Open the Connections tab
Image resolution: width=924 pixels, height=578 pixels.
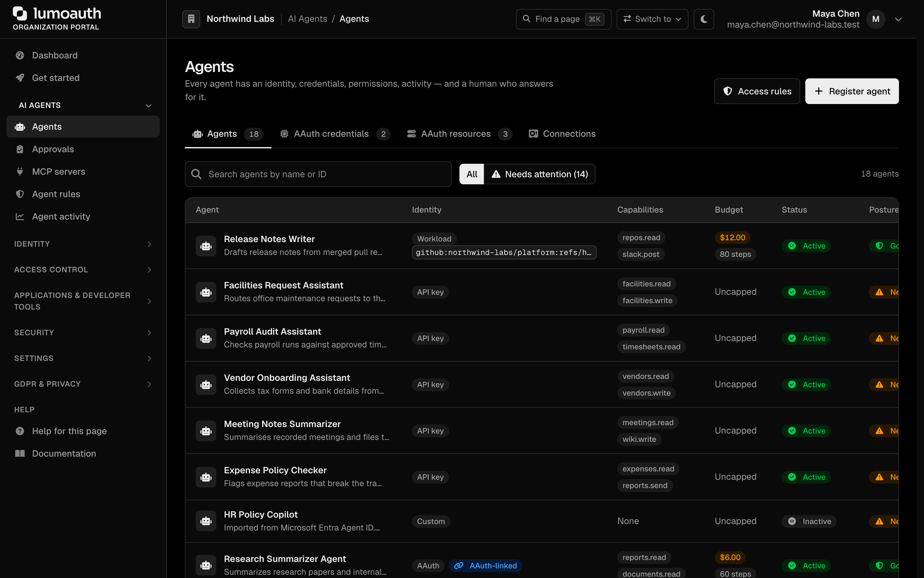(562, 134)
